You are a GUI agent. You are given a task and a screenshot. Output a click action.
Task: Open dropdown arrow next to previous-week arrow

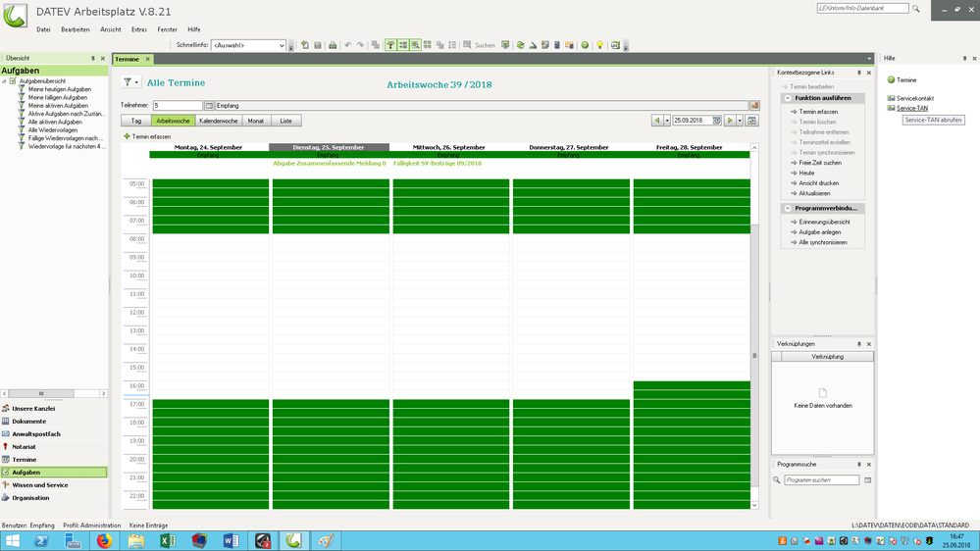[667, 121]
